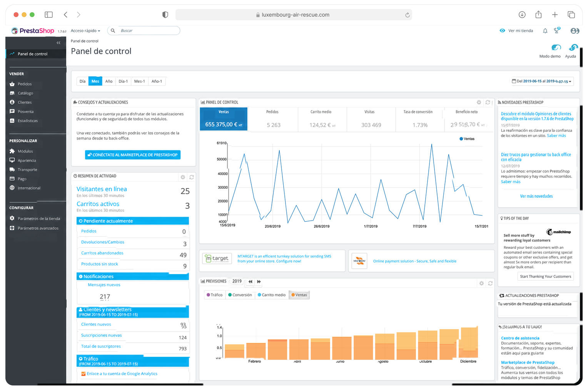
Task: Toggle Ventas series in Previsiones chart
Action: [299, 295]
